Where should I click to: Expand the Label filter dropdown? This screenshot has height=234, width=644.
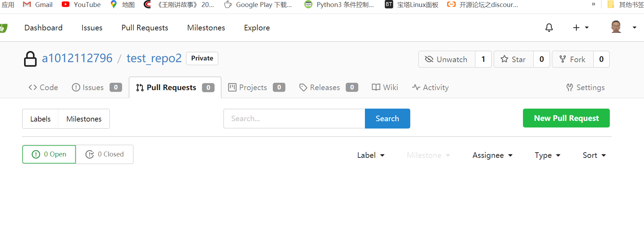[x=371, y=155]
